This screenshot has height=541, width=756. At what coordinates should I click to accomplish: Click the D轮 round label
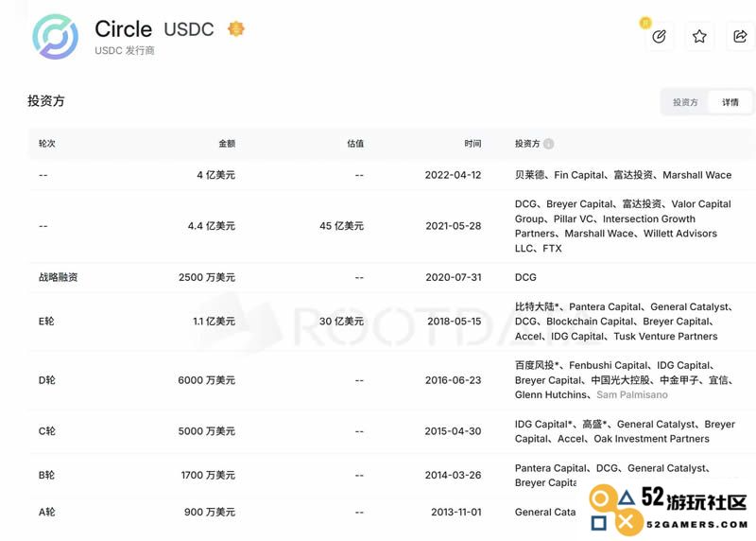(x=46, y=380)
